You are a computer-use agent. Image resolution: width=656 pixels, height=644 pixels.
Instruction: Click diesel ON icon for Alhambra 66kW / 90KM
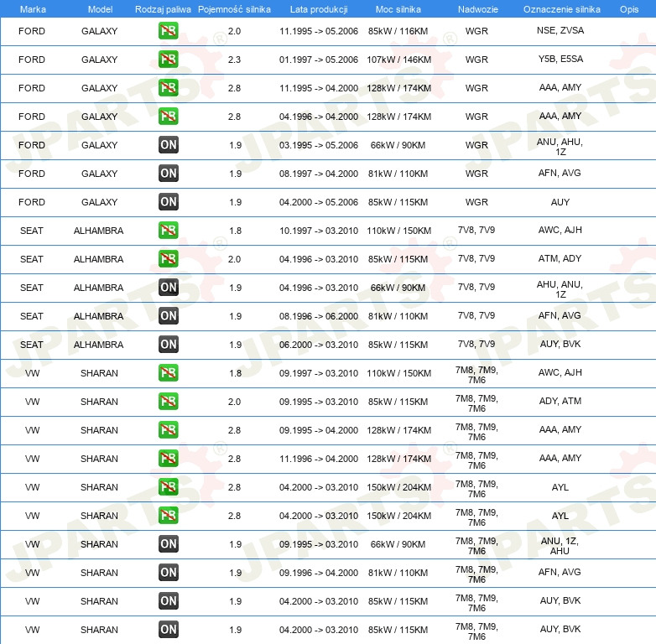[x=168, y=288]
